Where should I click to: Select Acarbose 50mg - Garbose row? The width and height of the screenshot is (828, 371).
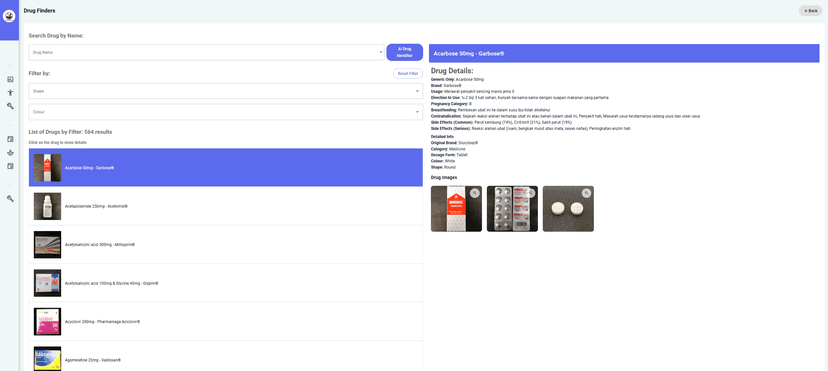(226, 167)
